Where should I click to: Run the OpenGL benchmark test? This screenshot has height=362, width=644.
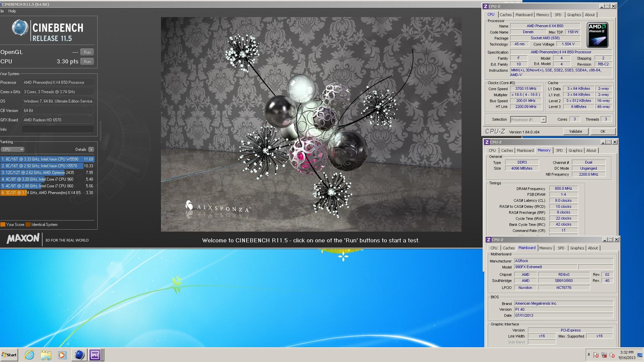pos(87,52)
